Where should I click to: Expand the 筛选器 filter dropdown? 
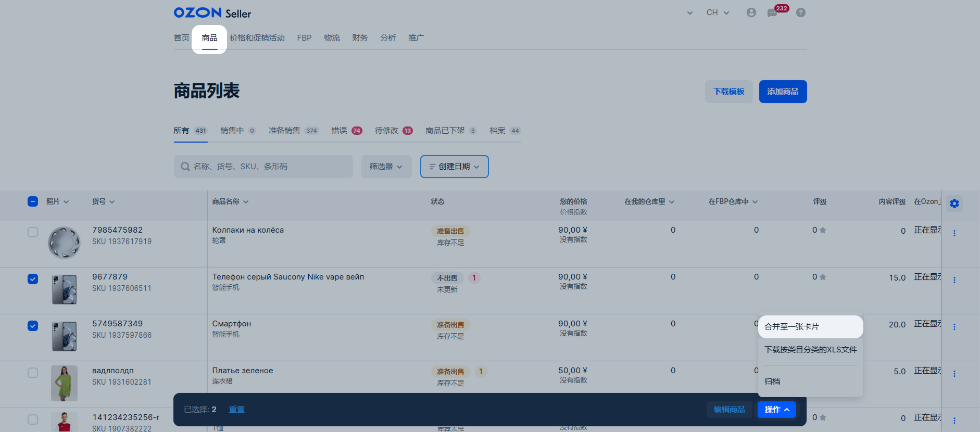(386, 167)
